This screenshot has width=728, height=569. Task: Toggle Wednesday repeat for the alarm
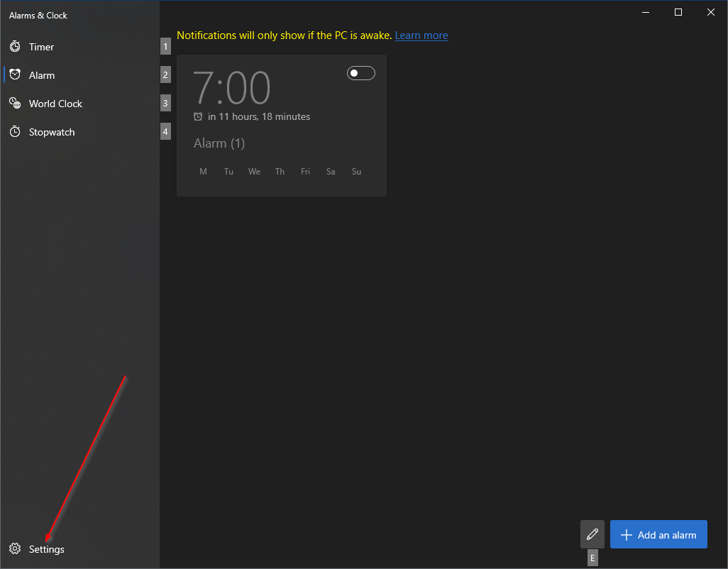coord(254,171)
